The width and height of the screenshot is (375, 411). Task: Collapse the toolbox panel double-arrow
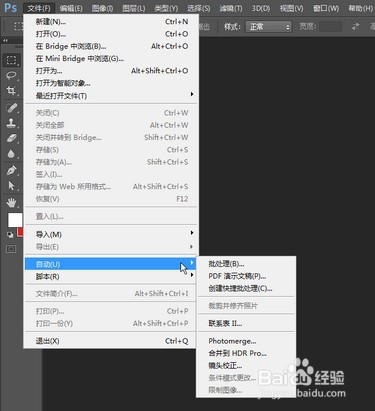tap(5, 40)
